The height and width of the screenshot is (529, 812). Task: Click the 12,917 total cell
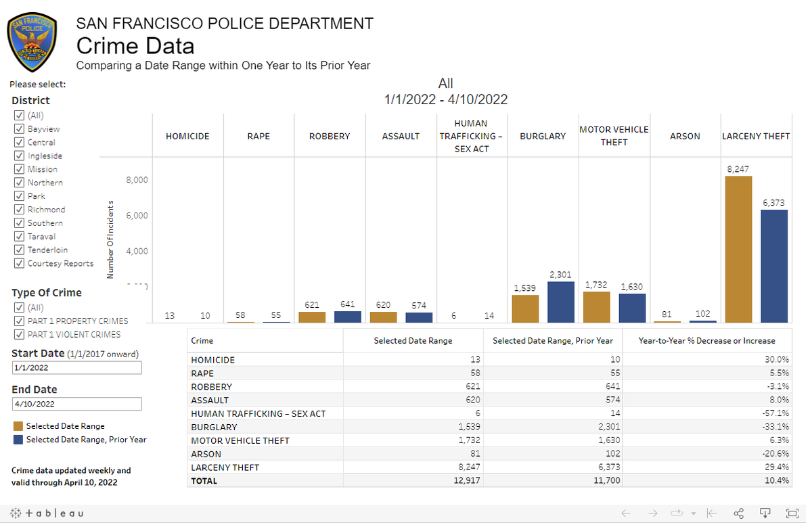[467, 481]
